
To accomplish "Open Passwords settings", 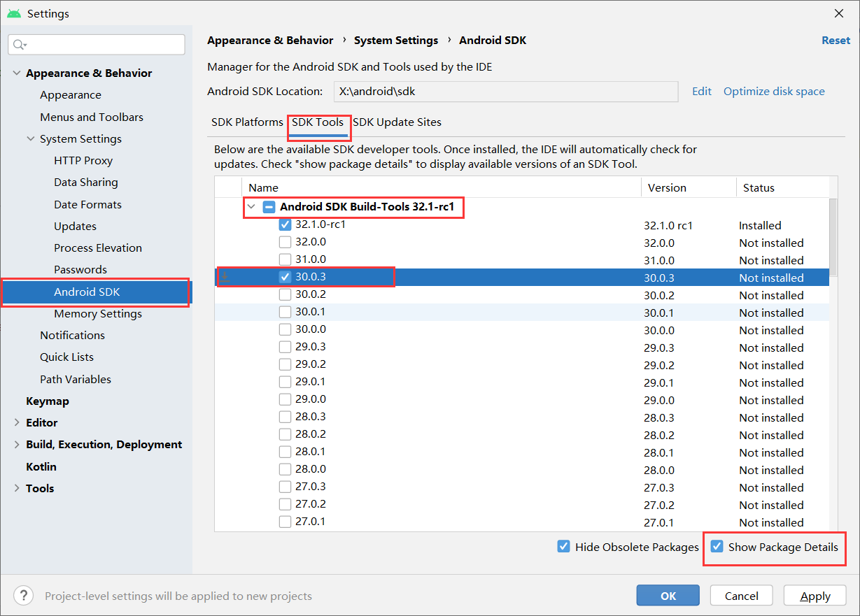I will [x=80, y=269].
